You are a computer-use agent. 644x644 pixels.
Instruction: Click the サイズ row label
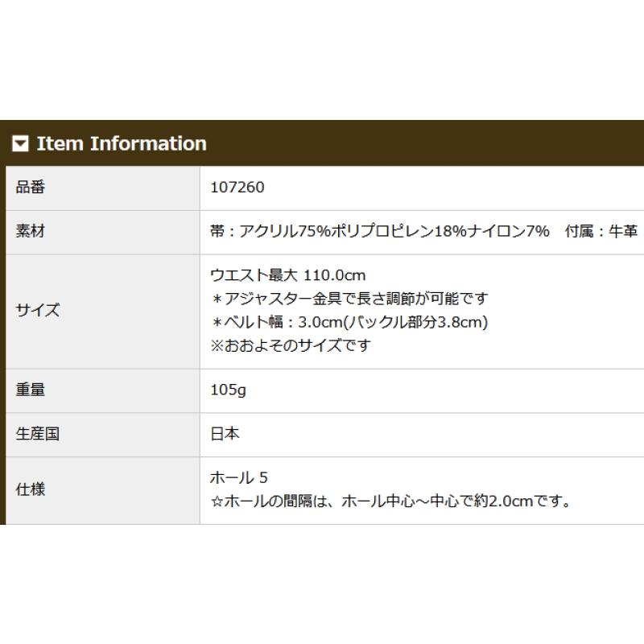(x=37, y=311)
